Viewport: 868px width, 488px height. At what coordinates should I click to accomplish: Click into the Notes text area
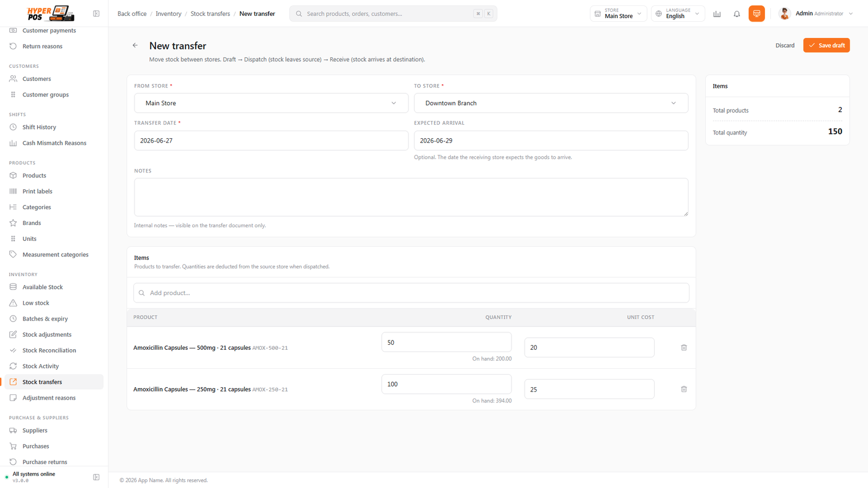[x=411, y=197]
